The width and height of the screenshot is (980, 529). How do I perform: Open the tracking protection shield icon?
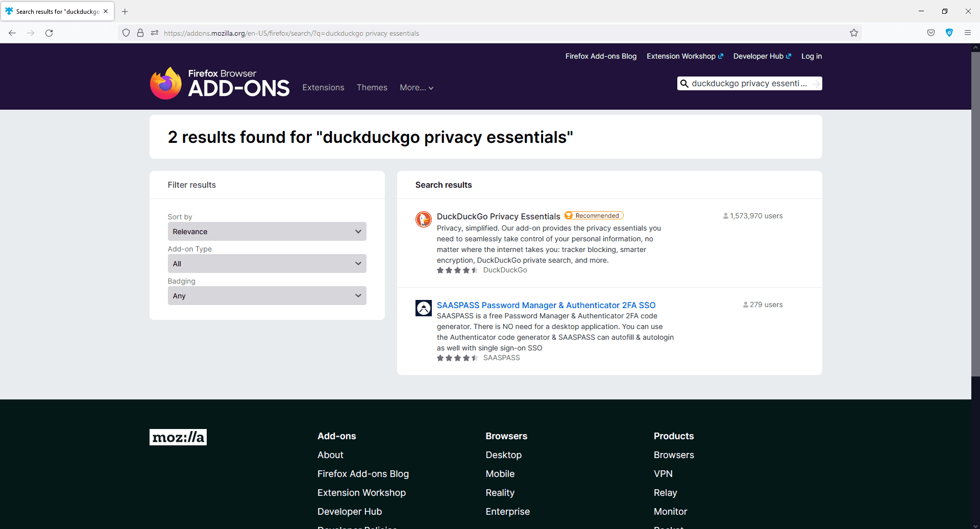coord(126,33)
